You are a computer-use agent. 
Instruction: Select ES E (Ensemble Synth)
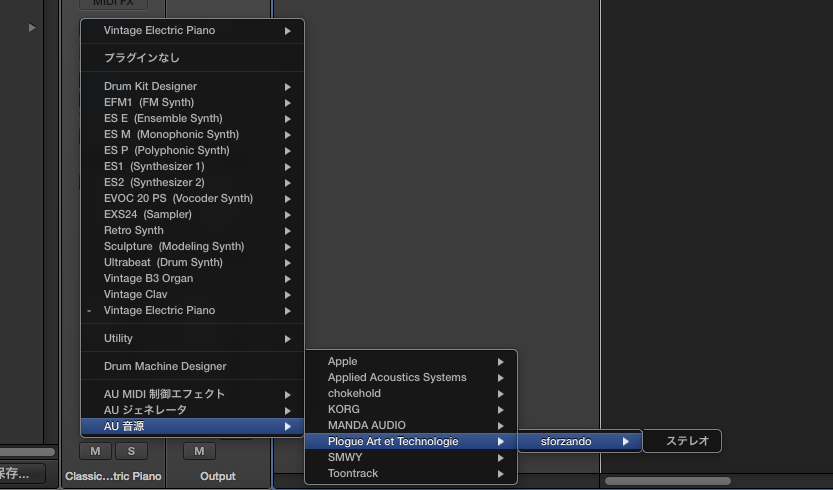click(192, 118)
